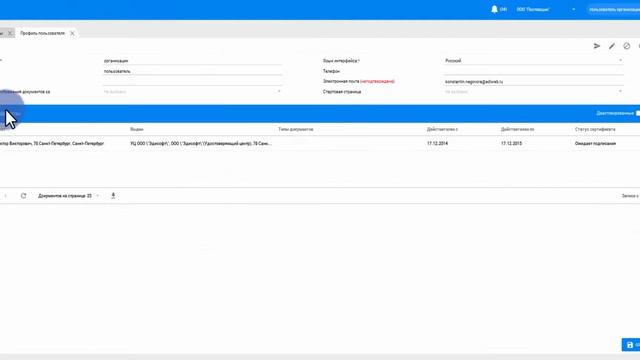Click the date cell 17.12.2015
The image size is (640, 360).
pyautogui.click(x=511, y=144)
